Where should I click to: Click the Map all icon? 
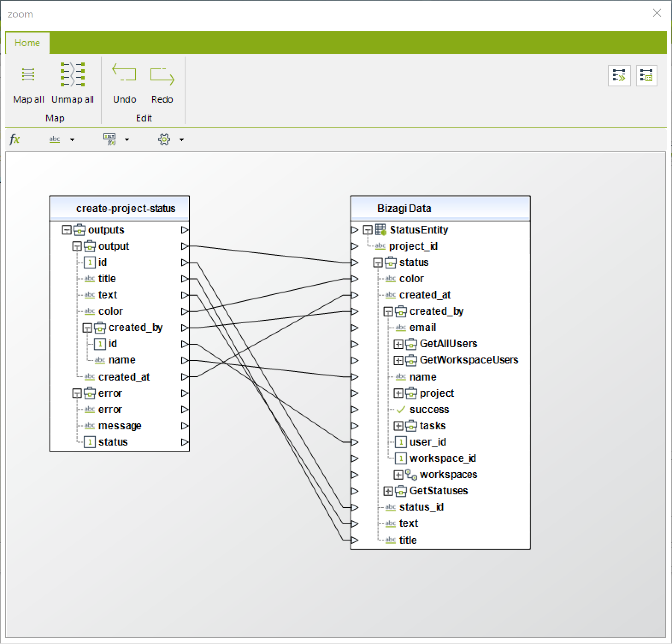28,74
